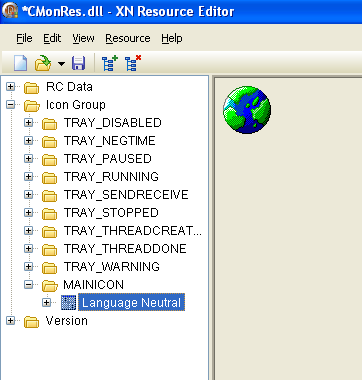Click the globe icon preview image

click(x=247, y=110)
